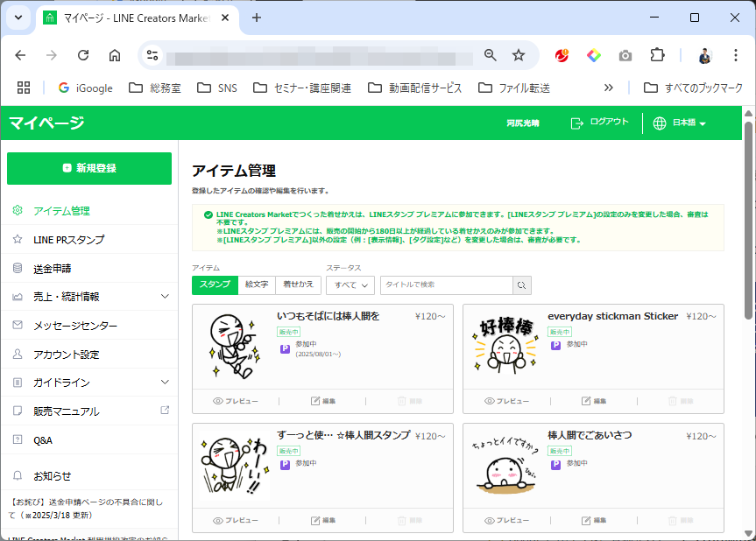This screenshot has width=756, height=541.
Task: Switch to the 着せかえ tab
Action: [x=298, y=285]
